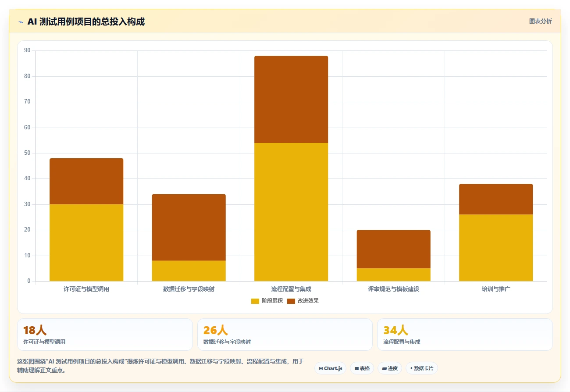The height and width of the screenshot is (392, 570).
Task: Click the y-axis value 10
Action: (x=27, y=256)
